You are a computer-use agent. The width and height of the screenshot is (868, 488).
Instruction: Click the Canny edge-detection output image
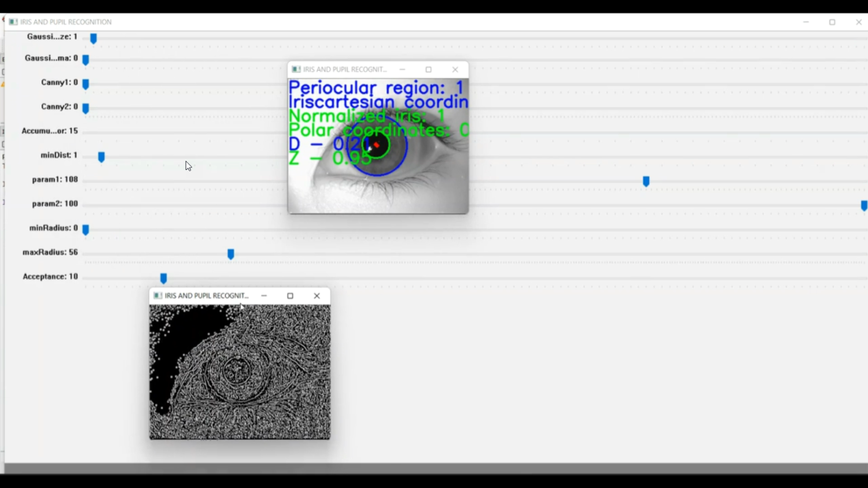(x=240, y=372)
